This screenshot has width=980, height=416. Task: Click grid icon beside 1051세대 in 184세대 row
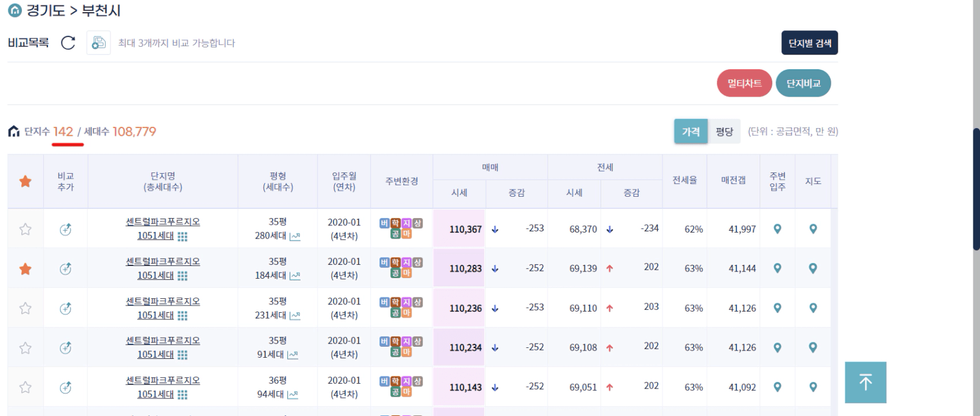click(x=182, y=276)
